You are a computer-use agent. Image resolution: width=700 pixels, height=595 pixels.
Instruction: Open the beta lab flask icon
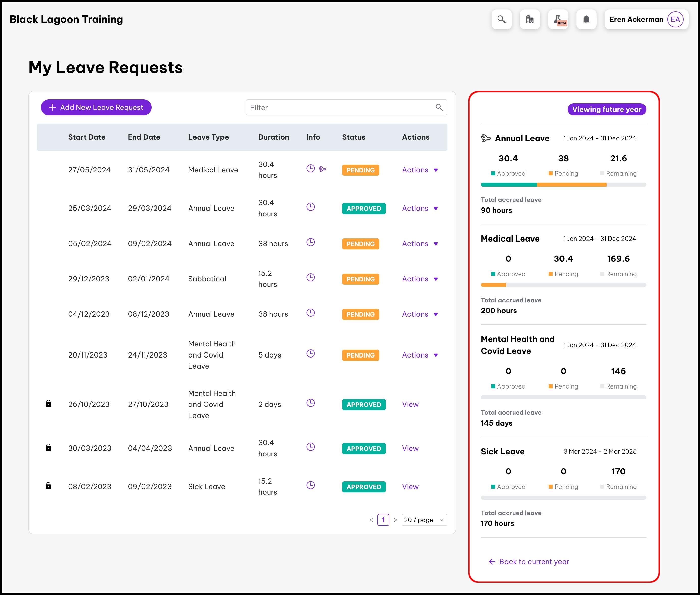(558, 20)
